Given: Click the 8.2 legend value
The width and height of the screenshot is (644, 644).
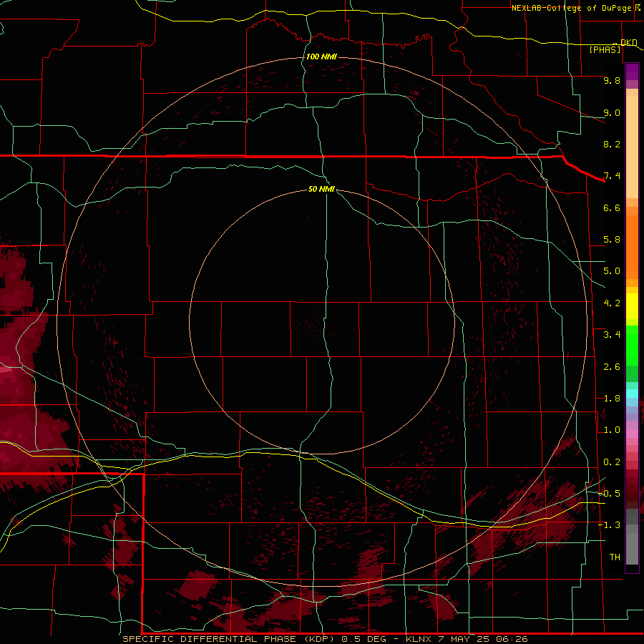Looking at the screenshot, I should [x=612, y=144].
